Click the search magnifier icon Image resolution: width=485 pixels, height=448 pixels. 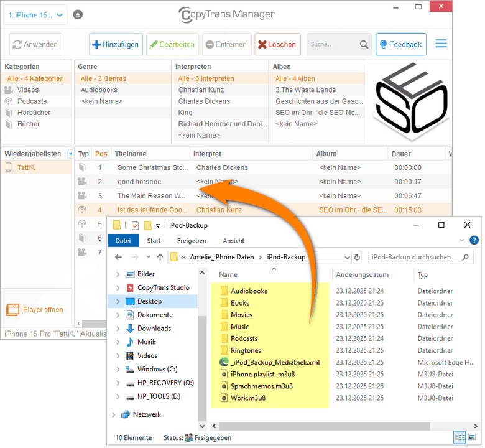[364, 45]
